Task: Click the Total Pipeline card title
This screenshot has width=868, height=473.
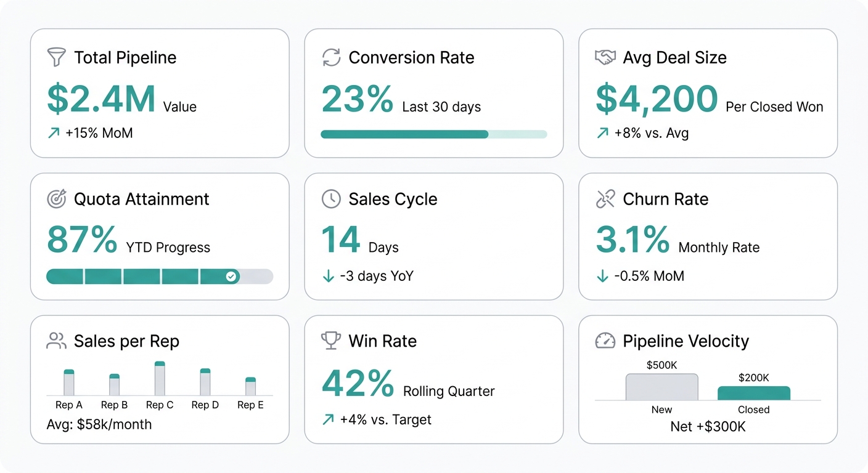Action: click(x=125, y=58)
